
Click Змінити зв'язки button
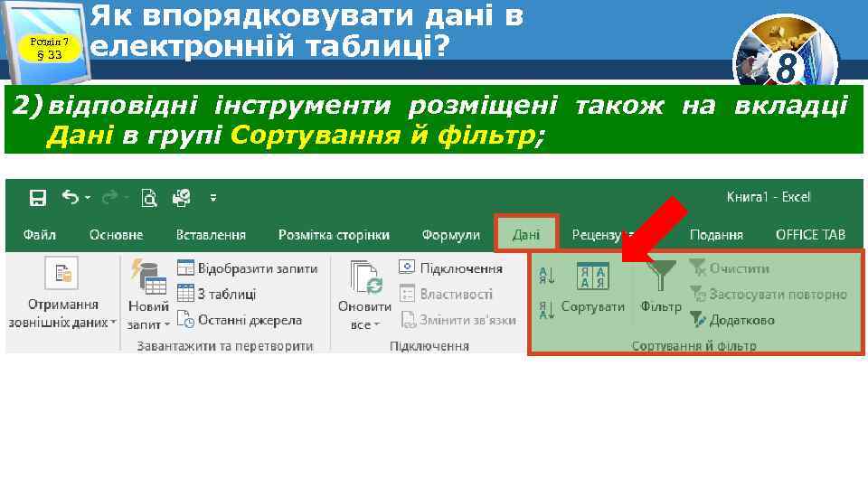click(x=458, y=320)
